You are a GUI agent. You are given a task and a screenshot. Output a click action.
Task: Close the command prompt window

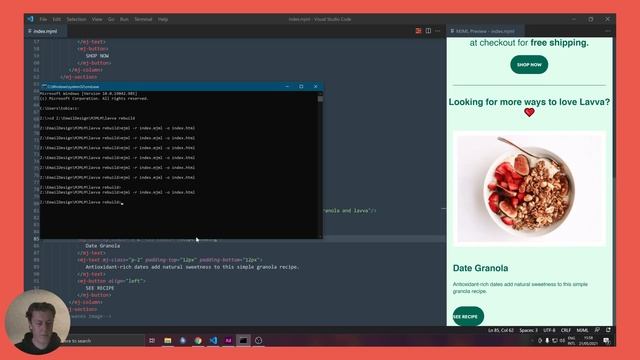(x=316, y=87)
